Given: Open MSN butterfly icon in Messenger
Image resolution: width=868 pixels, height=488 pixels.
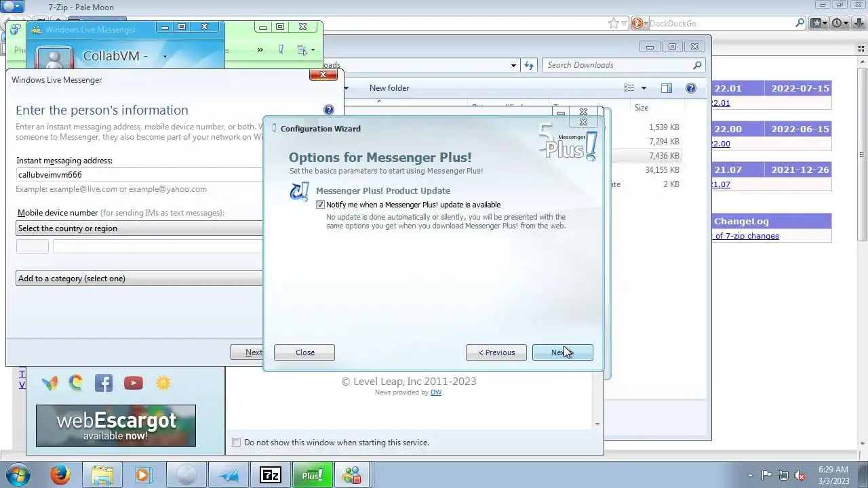Looking at the screenshot, I should pyautogui.click(x=50, y=383).
